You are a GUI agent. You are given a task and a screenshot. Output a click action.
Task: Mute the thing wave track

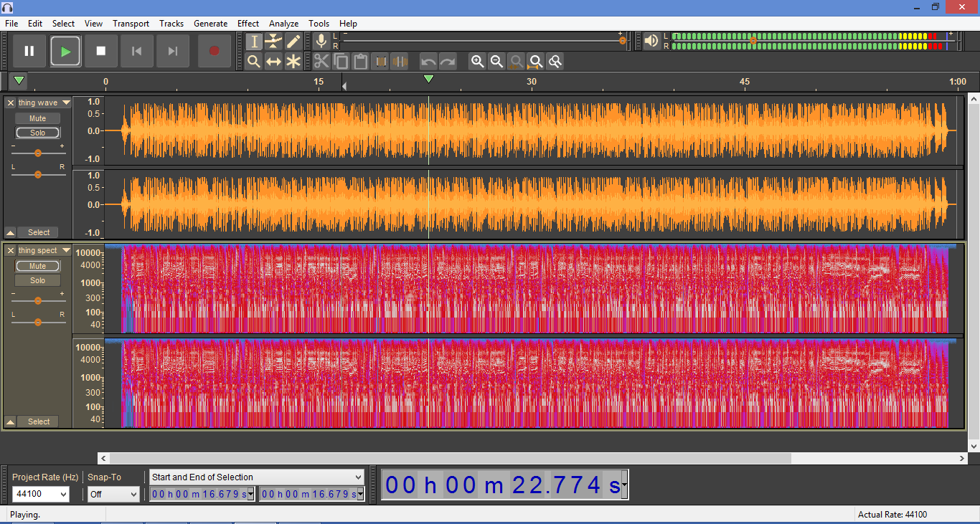tap(37, 118)
